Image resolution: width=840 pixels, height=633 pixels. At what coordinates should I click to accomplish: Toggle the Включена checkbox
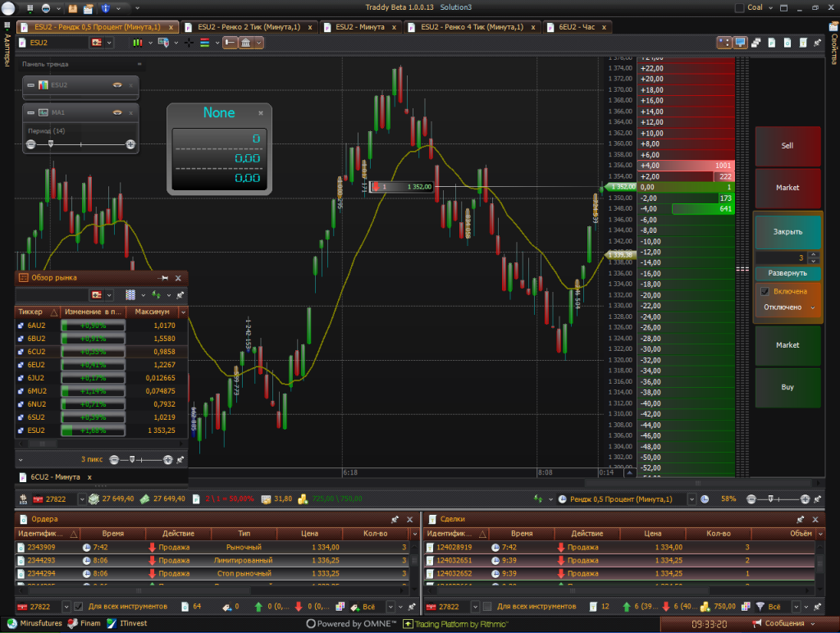pyautogui.click(x=765, y=291)
